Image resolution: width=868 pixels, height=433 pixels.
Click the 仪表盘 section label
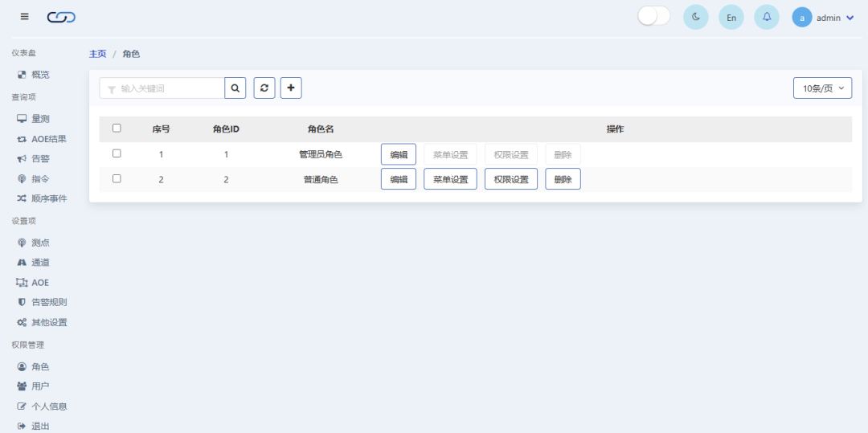(x=24, y=52)
